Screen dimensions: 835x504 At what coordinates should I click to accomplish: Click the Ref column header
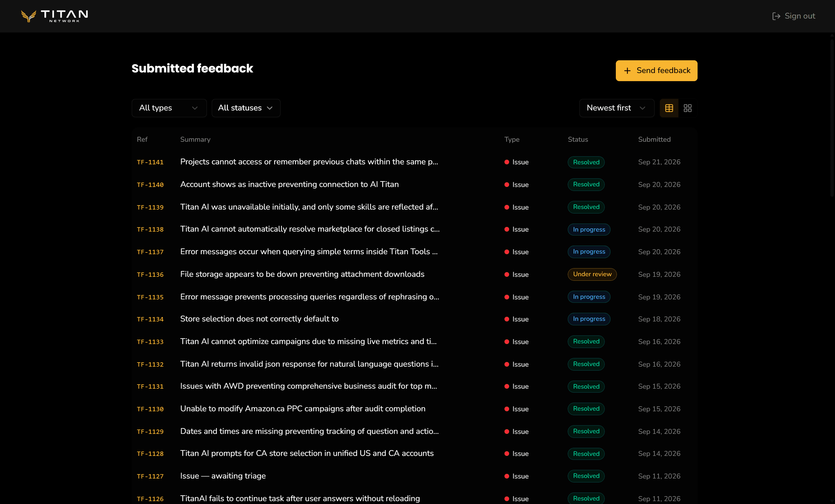142,139
